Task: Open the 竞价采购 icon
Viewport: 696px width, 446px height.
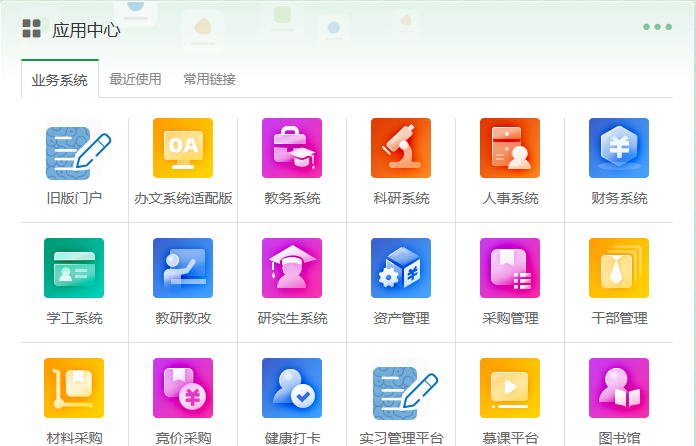Action: (183, 388)
